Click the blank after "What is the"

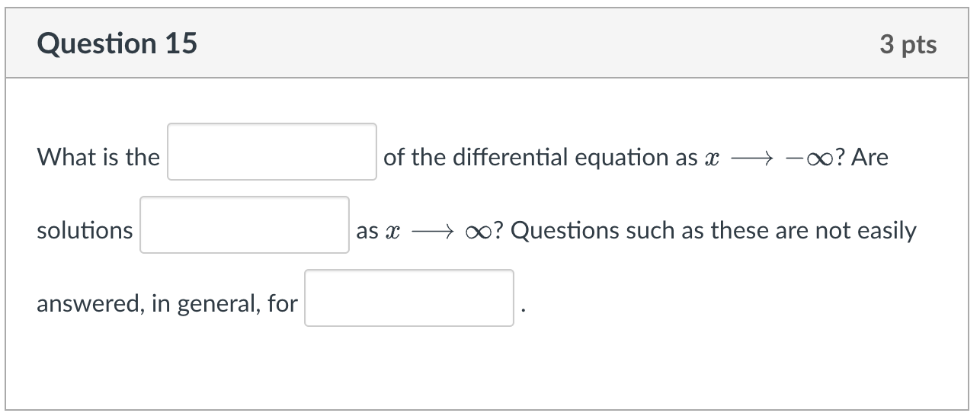pyautogui.click(x=272, y=152)
